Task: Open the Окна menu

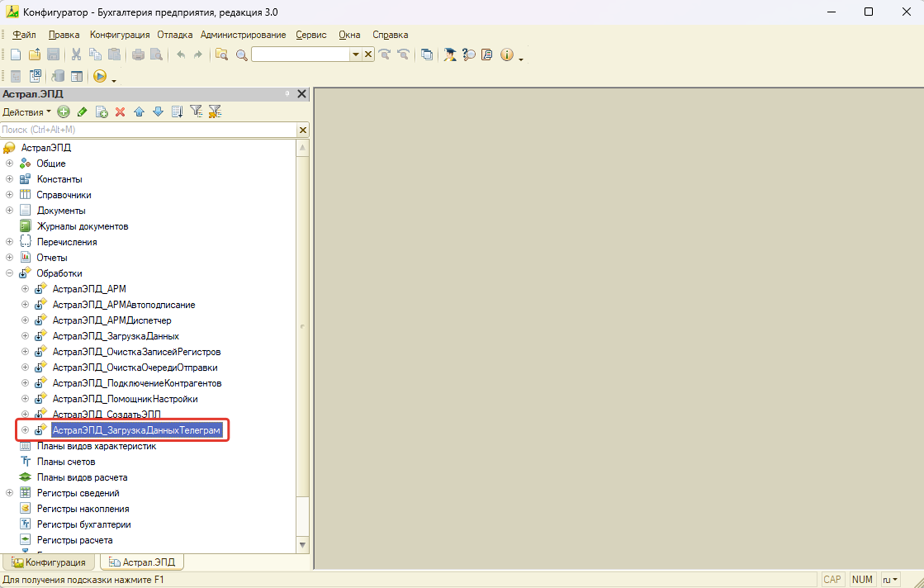Action: coord(349,35)
